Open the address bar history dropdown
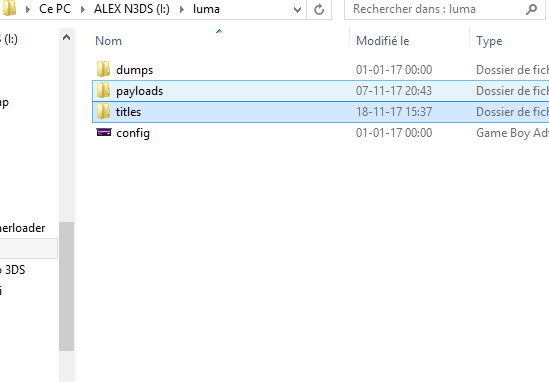This screenshot has width=549, height=382. pyautogui.click(x=297, y=9)
